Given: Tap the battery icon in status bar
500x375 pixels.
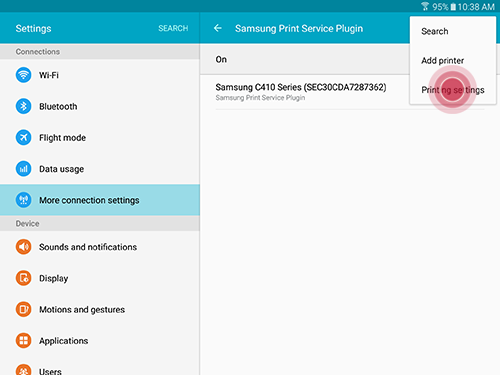Looking at the screenshot, I should pyautogui.click(x=453, y=7).
